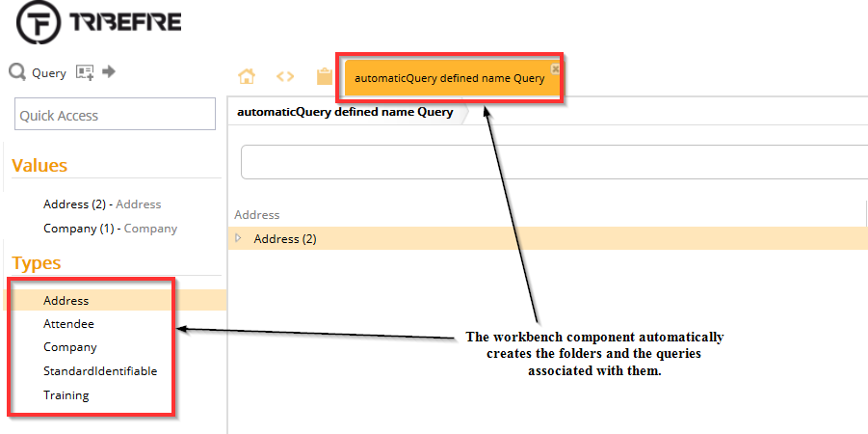Click the Quick Access search field
Screen dimensions: 868x434
pyautogui.click(x=115, y=115)
